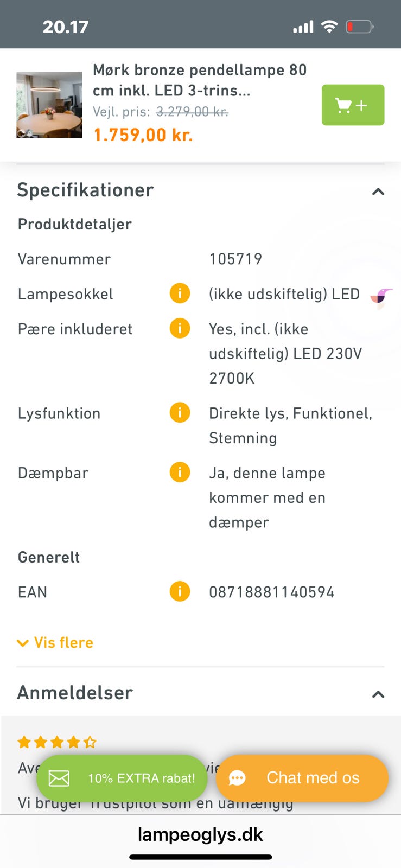
Task: Tap the envelope icon for extra rabat
Action: click(x=59, y=778)
